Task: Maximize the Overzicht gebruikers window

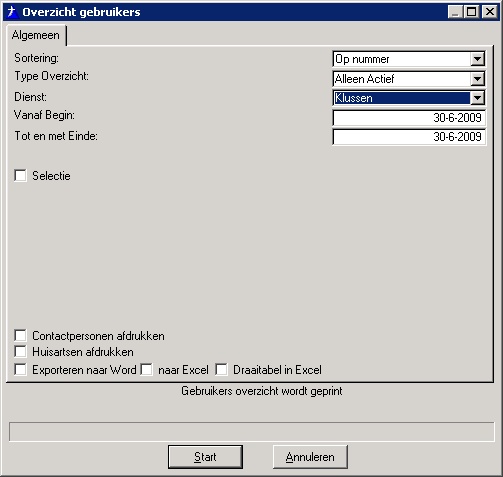Action: pos(471,12)
